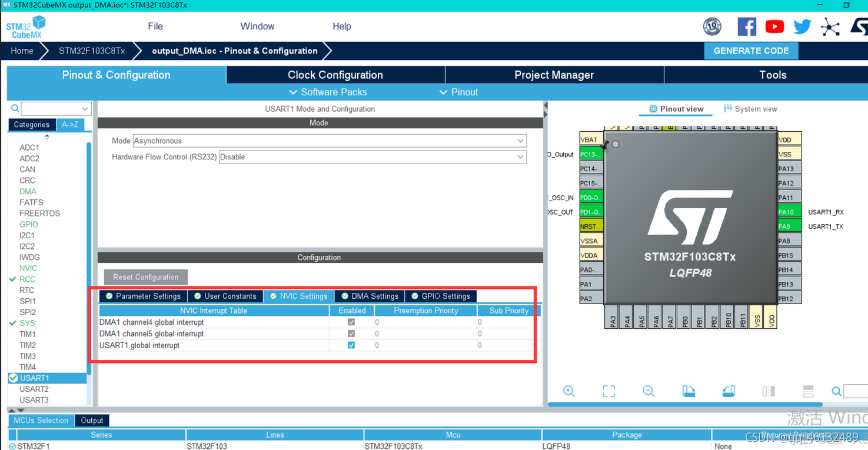Click the category search magnifier icon
The image size is (868, 450).
(15, 108)
